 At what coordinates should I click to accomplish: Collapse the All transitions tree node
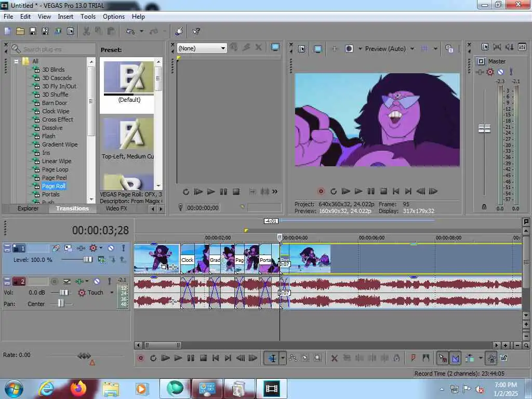pos(16,61)
